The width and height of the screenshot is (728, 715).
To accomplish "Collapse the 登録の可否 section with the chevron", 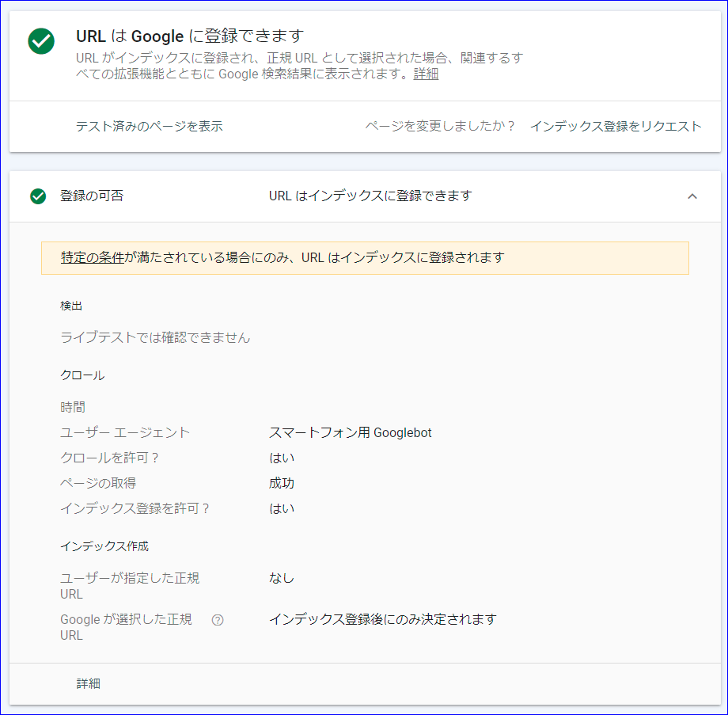I will click(693, 195).
